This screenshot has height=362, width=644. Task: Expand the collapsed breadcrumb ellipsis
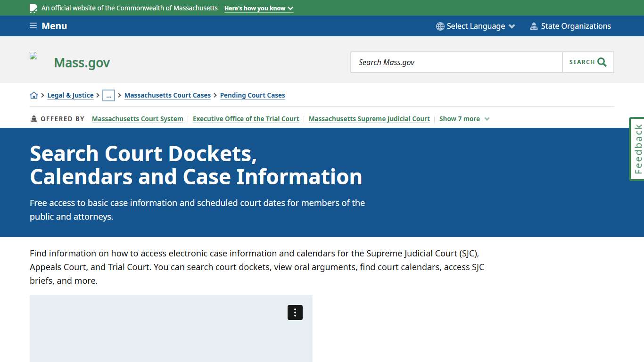coord(109,95)
